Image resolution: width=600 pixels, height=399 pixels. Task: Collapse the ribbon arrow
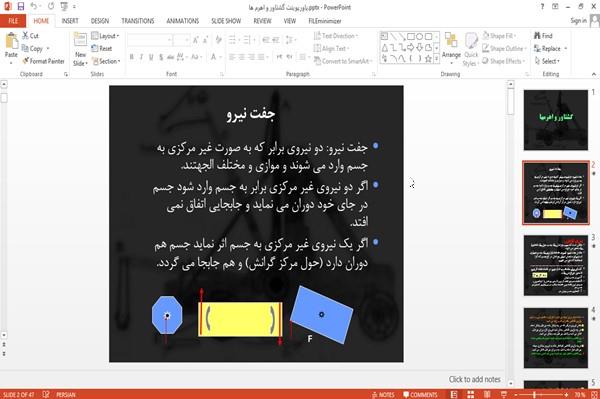pyautogui.click(x=593, y=74)
